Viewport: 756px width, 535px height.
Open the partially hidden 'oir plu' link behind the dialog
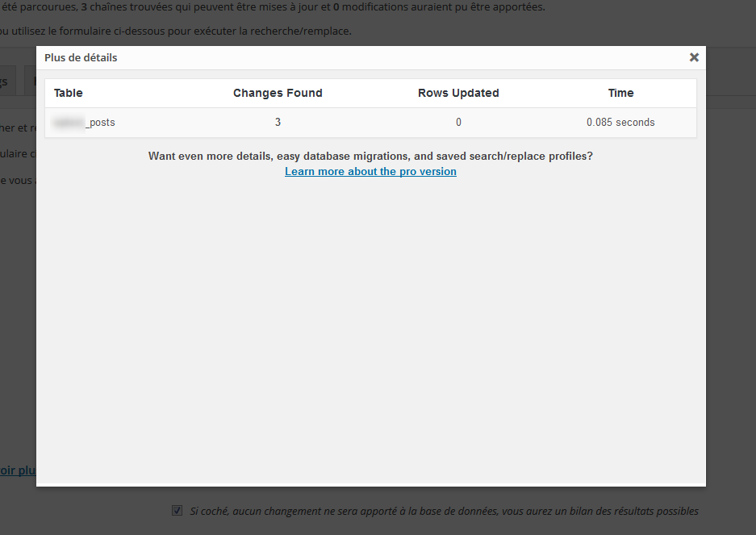click(x=18, y=470)
